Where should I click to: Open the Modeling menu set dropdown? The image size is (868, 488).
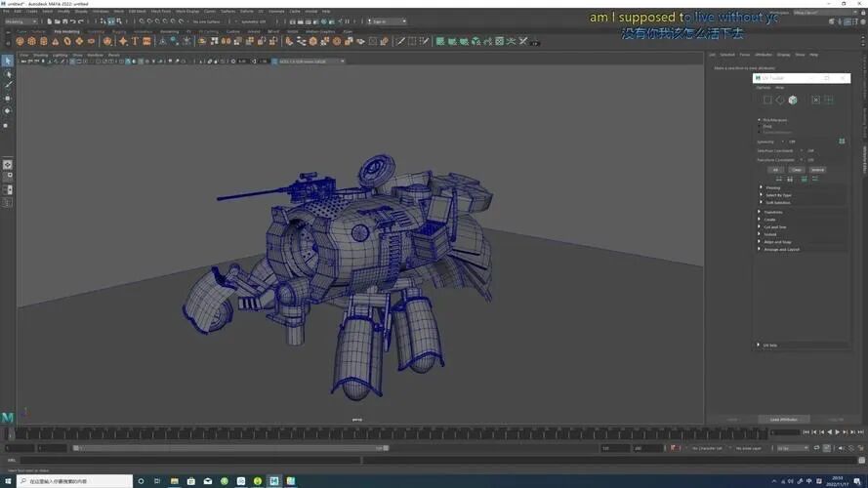[x=20, y=20]
